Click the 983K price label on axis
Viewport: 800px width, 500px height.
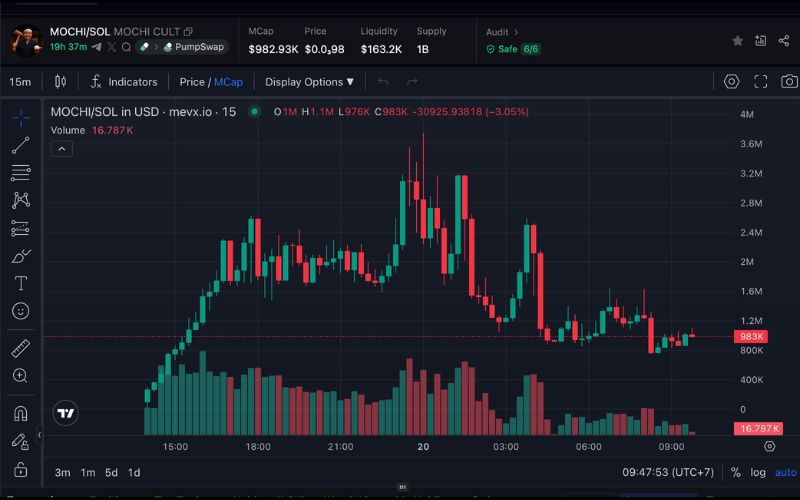click(x=751, y=336)
